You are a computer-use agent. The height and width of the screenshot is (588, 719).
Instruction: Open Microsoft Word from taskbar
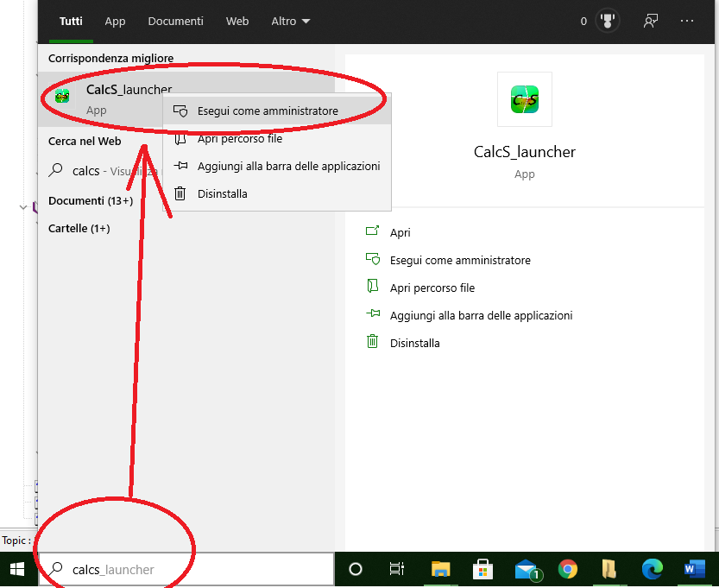coord(694,569)
